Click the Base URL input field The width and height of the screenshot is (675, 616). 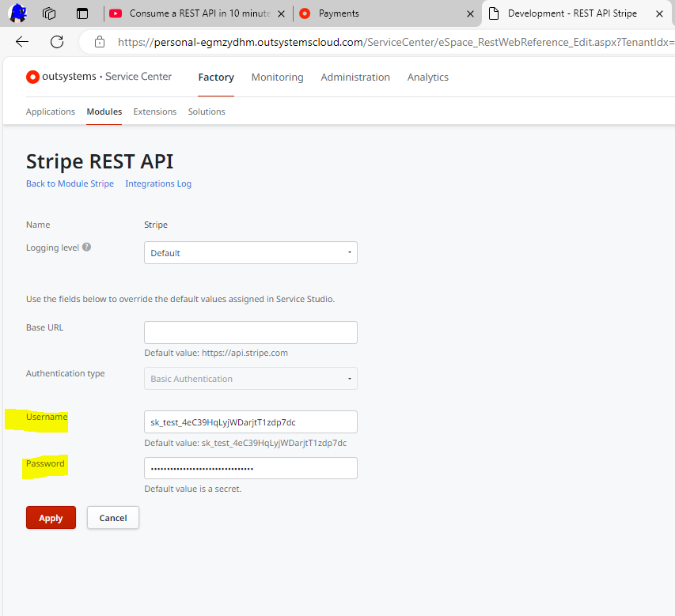point(251,333)
